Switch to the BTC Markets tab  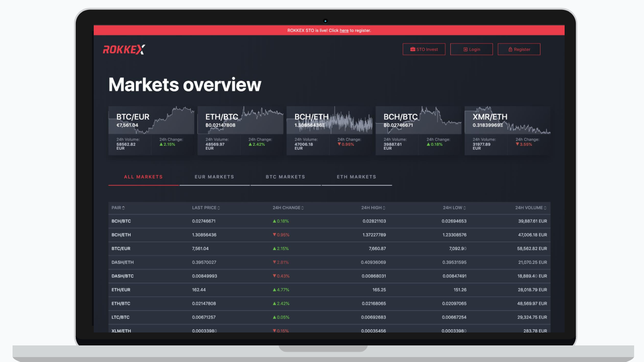(285, 177)
